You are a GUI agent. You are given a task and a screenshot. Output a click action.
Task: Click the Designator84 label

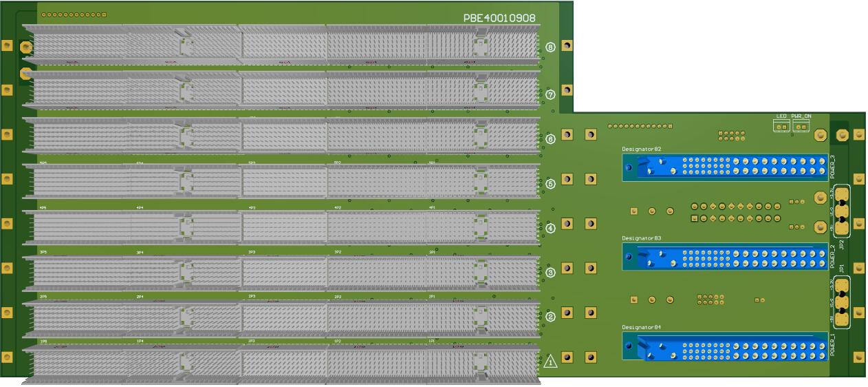(x=641, y=327)
